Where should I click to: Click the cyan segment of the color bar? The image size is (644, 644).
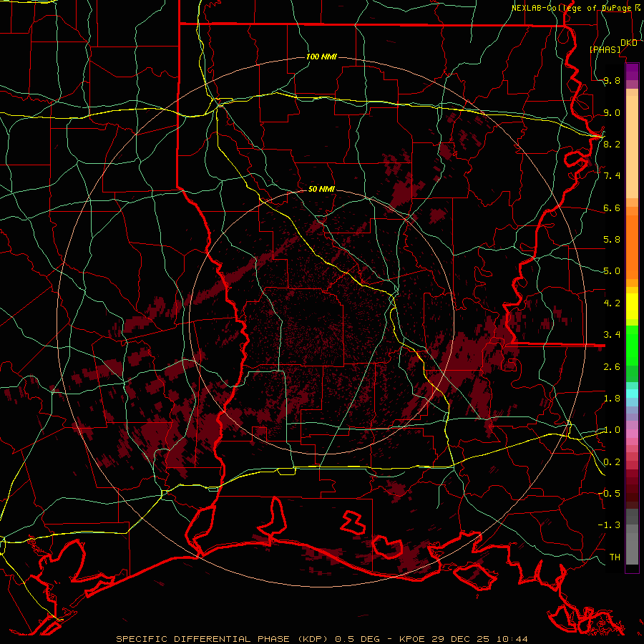(x=632, y=393)
